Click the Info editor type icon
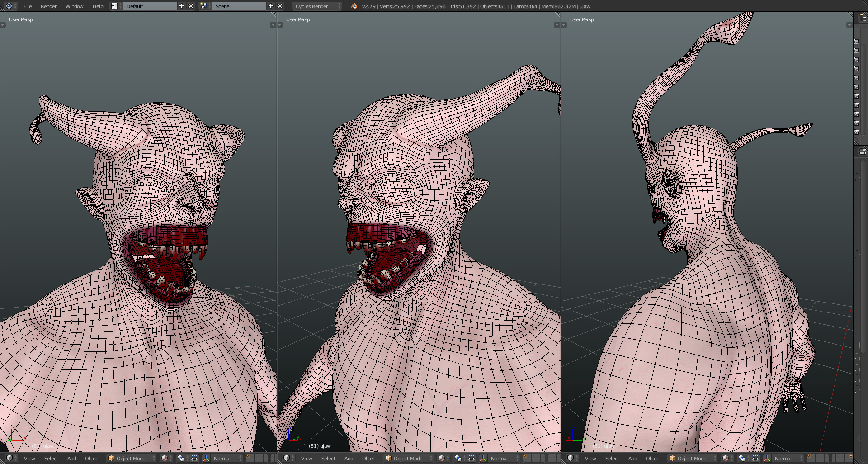Image resolution: width=868 pixels, height=464 pixels. click(x=9, y=6)
